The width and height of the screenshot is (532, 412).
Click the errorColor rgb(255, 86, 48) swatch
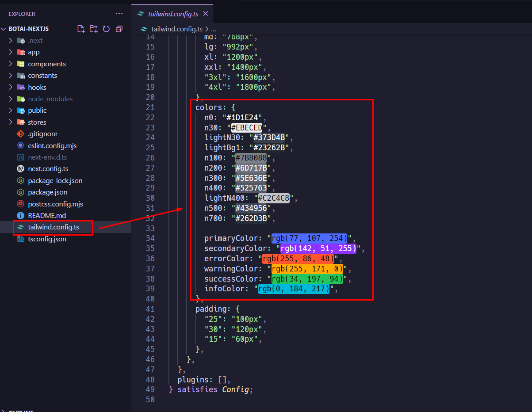coord(298,259)
